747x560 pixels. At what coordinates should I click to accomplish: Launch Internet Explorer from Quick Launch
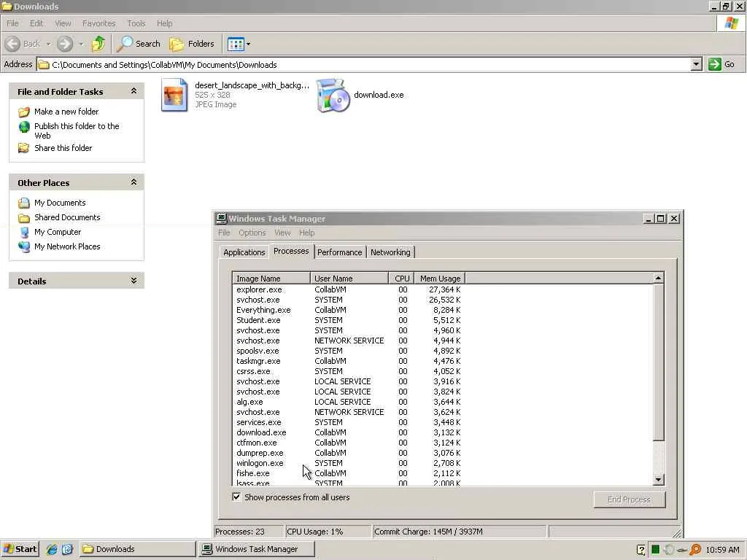tap(52, 549)
